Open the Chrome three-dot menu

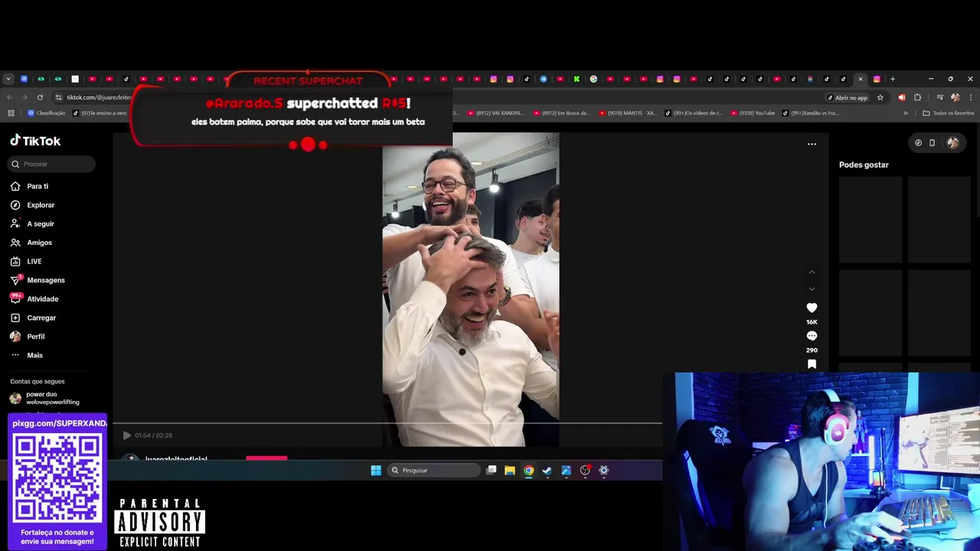coord(970,97)
